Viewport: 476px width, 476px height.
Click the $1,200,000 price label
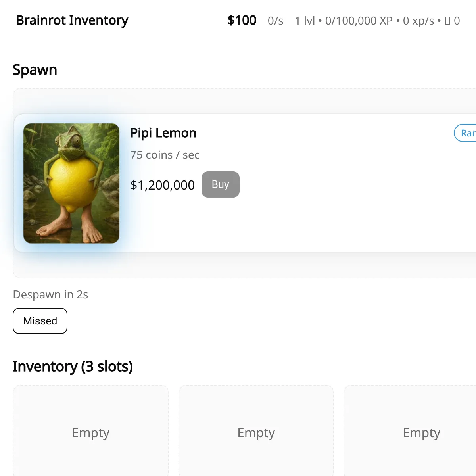click(162, 185)
